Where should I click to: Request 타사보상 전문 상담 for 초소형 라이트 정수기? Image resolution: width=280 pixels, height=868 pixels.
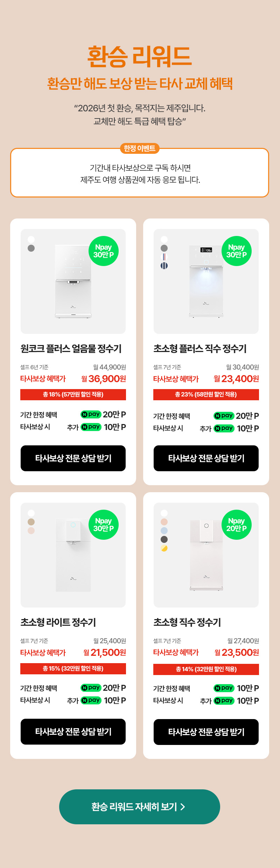click(x=73, y=732)
